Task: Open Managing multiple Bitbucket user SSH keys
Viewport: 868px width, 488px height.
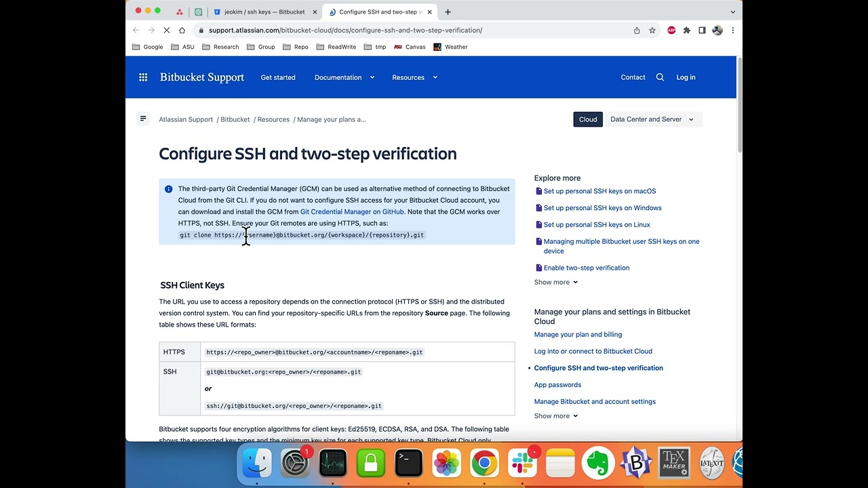Action: 621,246
